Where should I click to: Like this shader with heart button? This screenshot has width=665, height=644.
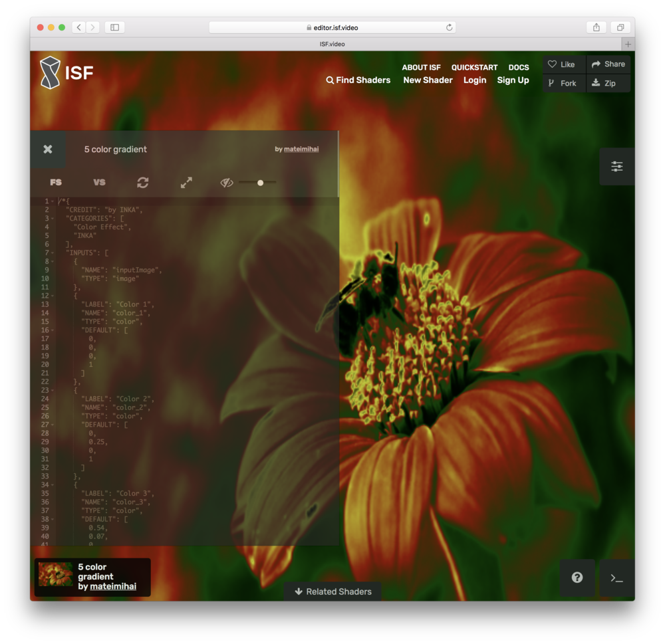coord(562,64)
